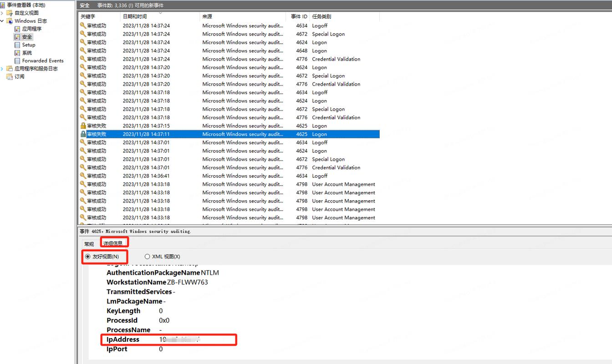Click key icon of 14:37:18 Credential Validation event
The width and height of the screenshot is (612, 364).
pos(83,117)
